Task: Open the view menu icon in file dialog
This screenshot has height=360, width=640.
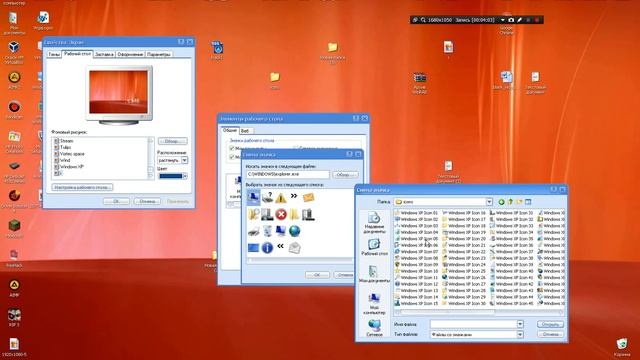Action: pos(528,202)
